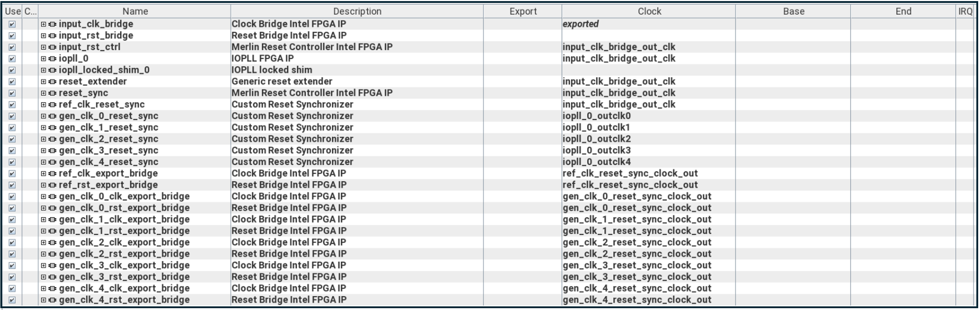Viewport: 980px width, 310px height.
Task: Click the component icon beside input_clk_bridge
Action: click(x=52, y=24)
